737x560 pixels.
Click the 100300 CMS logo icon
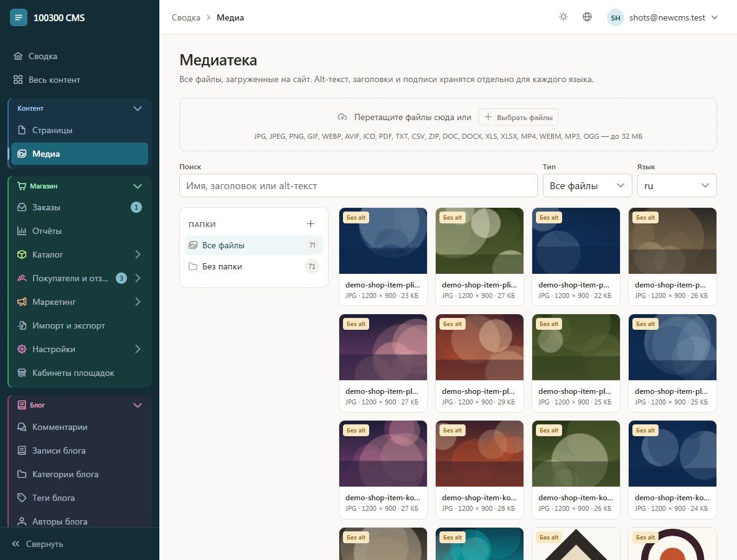click(18, 17)
